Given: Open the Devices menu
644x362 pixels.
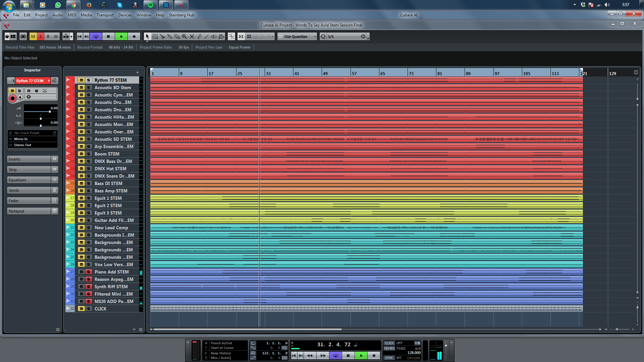Looking at the screenshot, I should point(125,15).
